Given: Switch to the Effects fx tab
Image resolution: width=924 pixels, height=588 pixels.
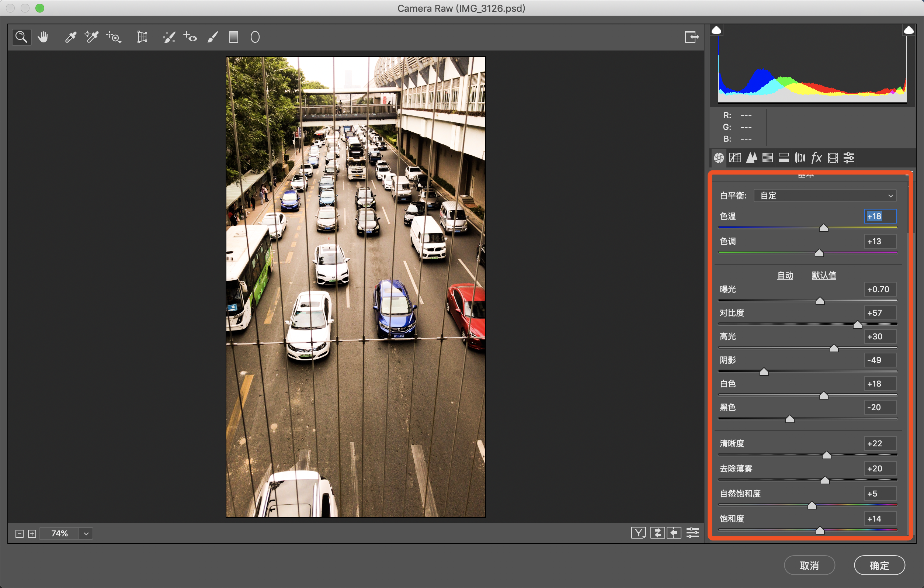Looking at the screenshot, I should [x=816, y=158].
